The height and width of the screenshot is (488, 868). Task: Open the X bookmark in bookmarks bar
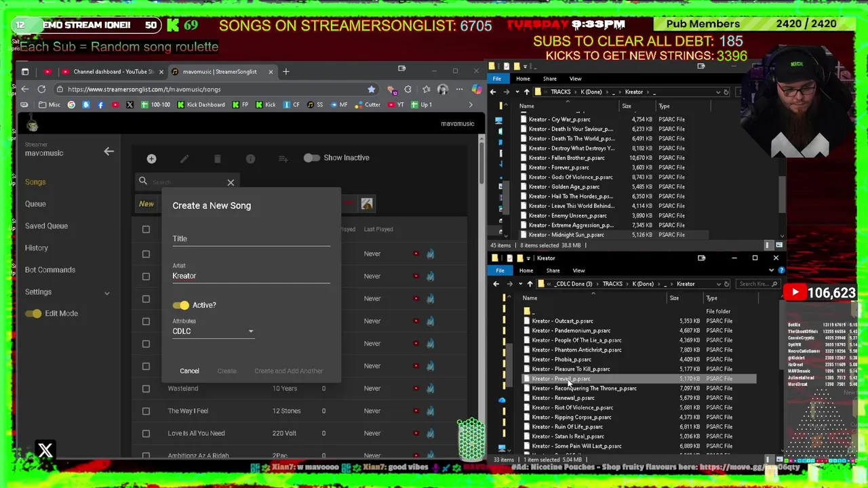[x=130, y=104]
